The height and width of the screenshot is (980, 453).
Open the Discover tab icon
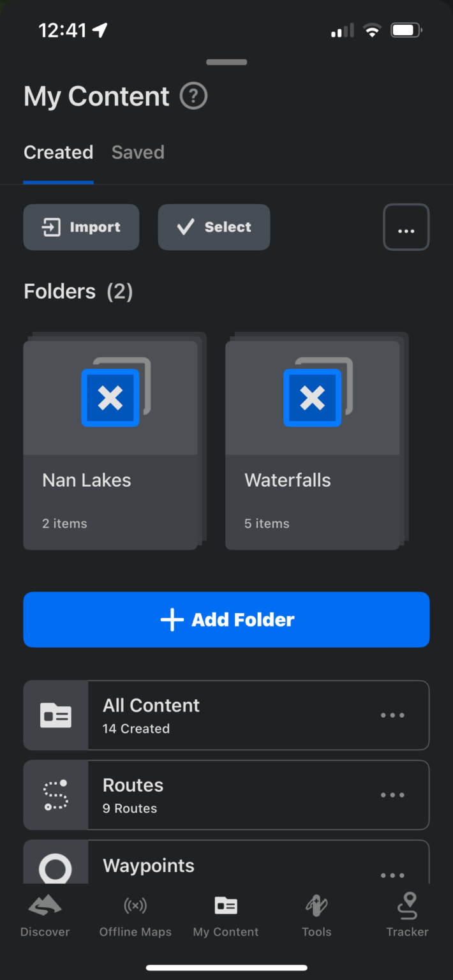pyautogui.click(x=45, y=906)
